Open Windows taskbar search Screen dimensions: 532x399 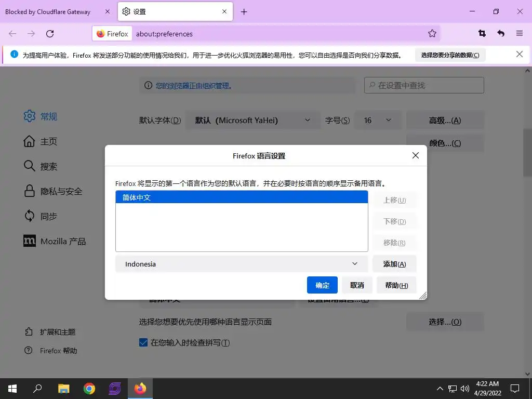click(37, 389)
